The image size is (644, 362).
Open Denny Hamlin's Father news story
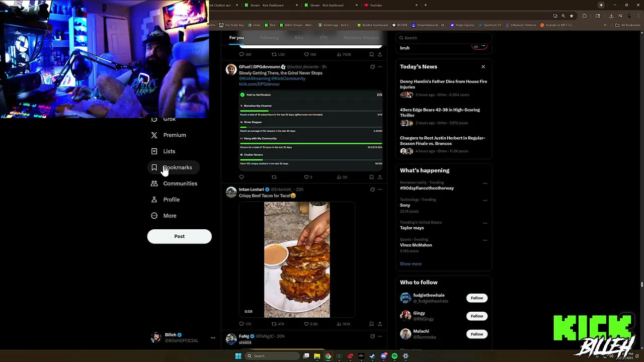click(443, 84)
